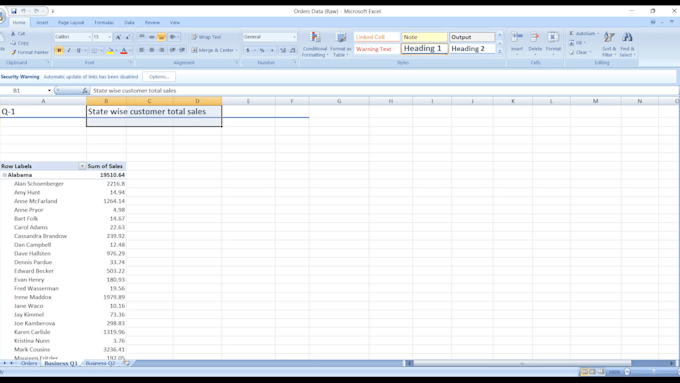The width and height of the screenshot is (680, 383).
Task: Apply the Heading 1 cell style
Action: point(424,49)
